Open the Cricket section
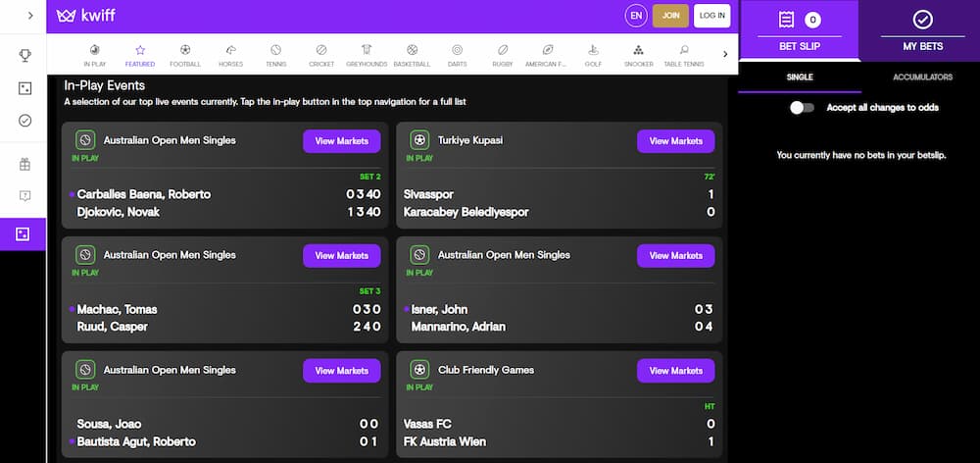The image size is (980, 463). 321,56
